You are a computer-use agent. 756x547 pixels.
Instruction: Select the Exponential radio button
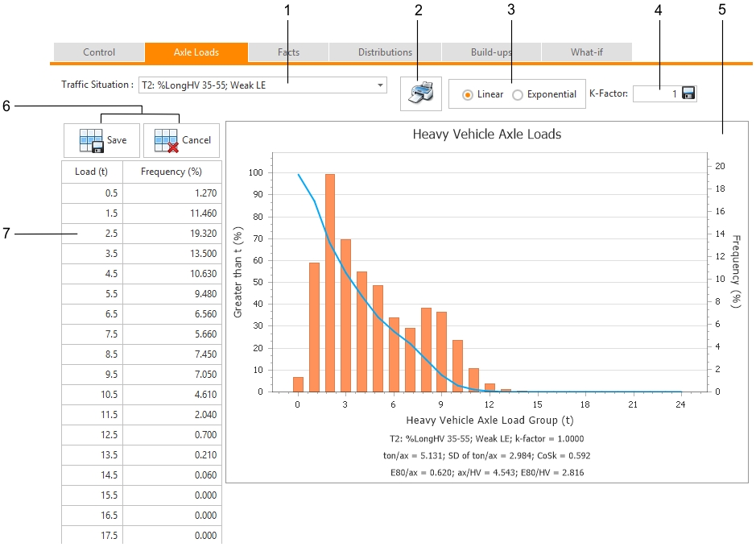(x=518, y=94)
